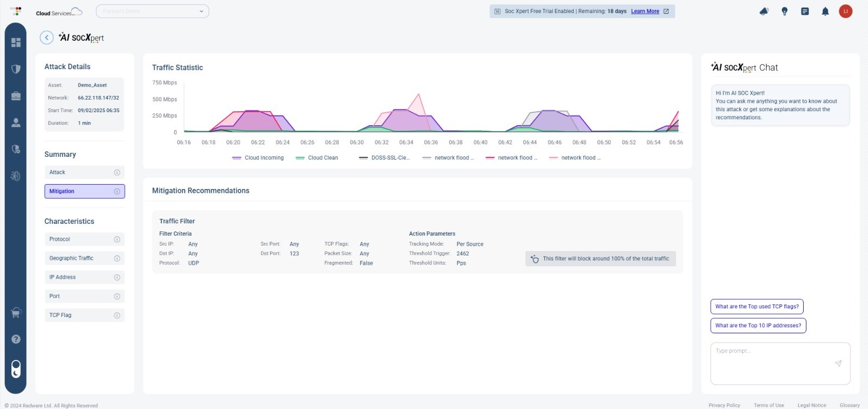The height and width of the screenshot is (409, 868).
Task: Toggle the dark mode switch in the sidebar
Action: 16,369
